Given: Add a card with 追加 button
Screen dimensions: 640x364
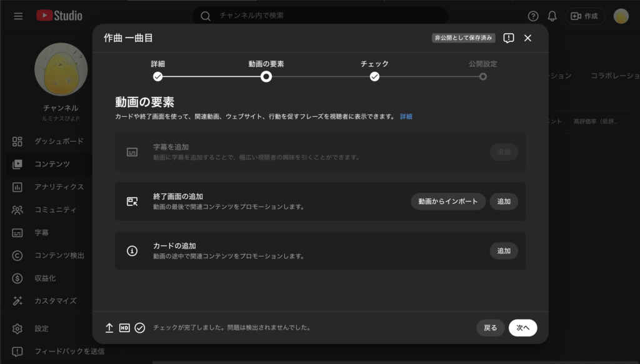Looking at the screenshot, I should click(504, 251).
